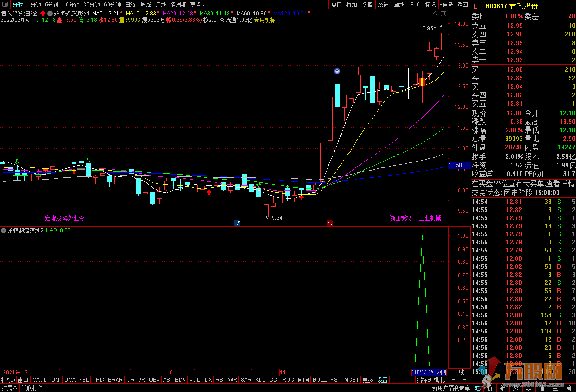Click the 模板 template button
The width and height of the screenshot is (576, 392).
click(440, 380)
